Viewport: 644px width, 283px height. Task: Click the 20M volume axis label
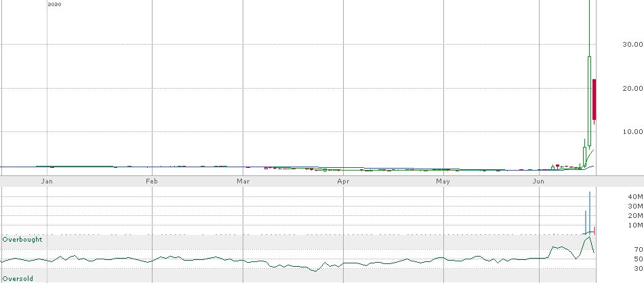pos(635,216)
